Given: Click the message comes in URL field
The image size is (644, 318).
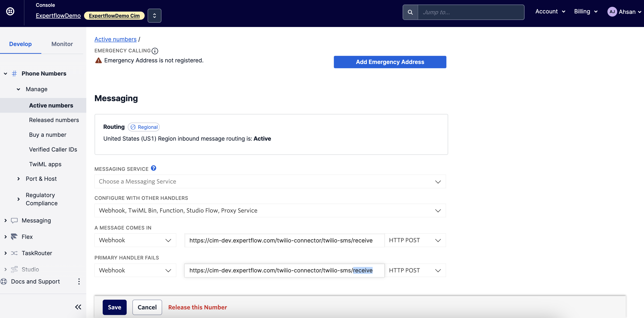Looking at the screenshot, I should (x=284, y=240).
